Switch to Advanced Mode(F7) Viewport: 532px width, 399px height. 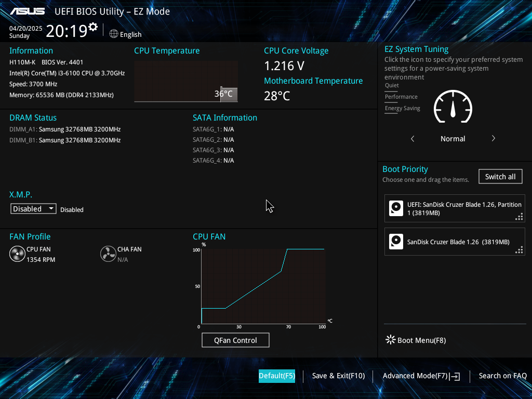click(415, 376)
